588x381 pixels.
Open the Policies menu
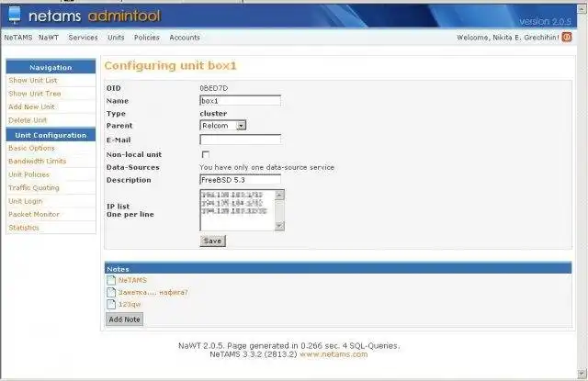point(147,38)
